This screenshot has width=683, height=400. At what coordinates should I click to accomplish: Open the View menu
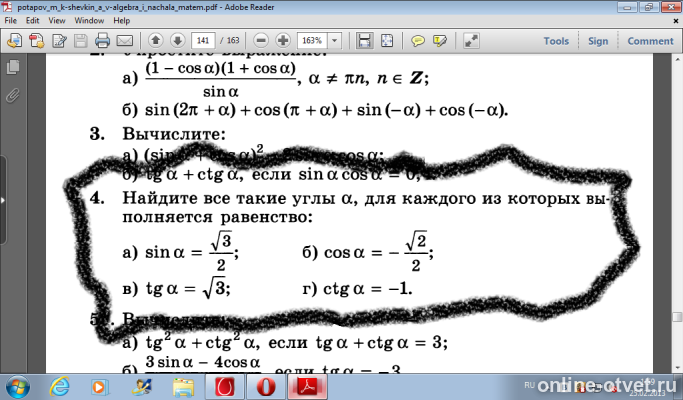click(x=57, y=20)
